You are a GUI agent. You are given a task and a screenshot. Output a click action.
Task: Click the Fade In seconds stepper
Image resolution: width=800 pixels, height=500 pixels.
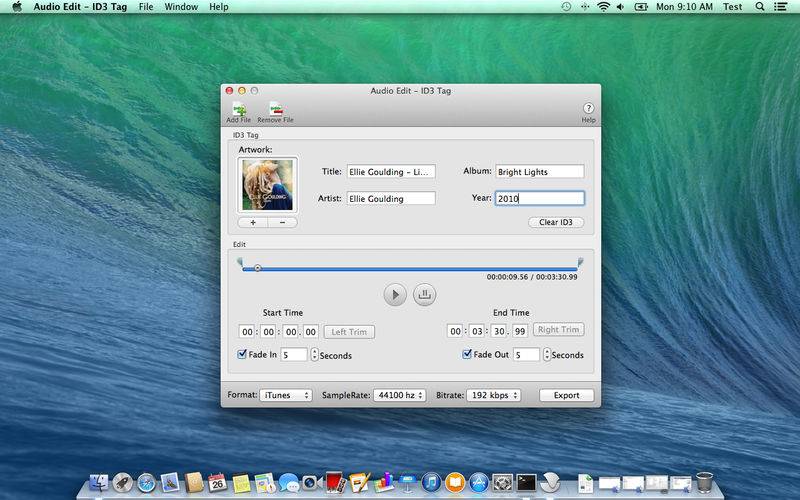pos(314,355)
